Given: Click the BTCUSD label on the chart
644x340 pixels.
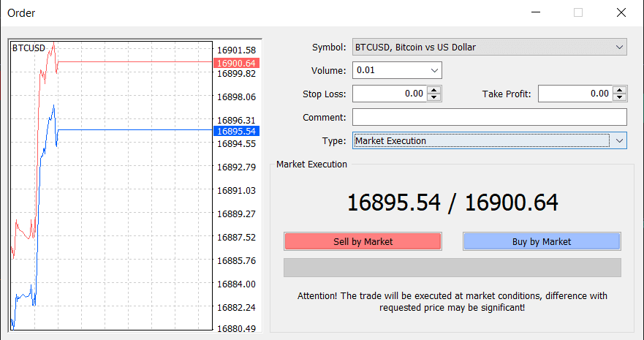Looking at the screenshot, I should coord(29,48).
